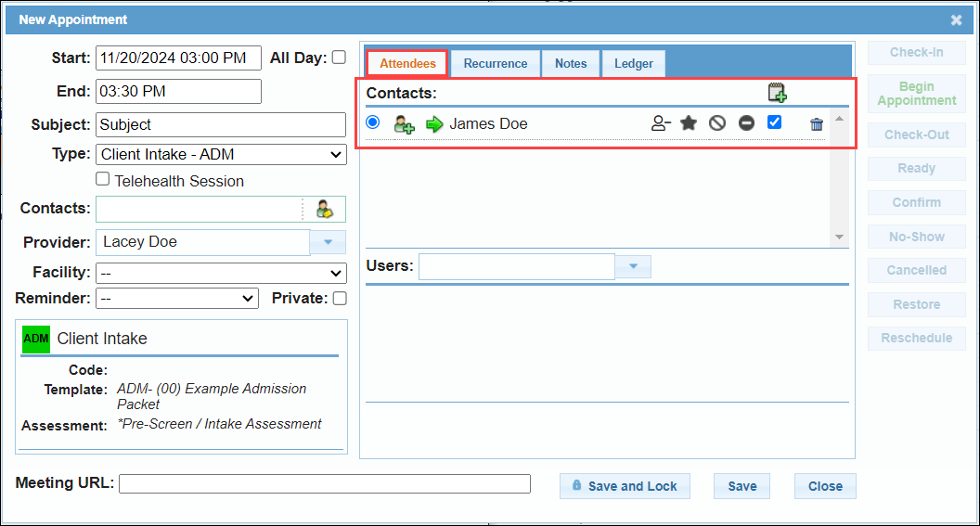The image size is (980, 526).
Task: Click the Check-Out button
Action: 916,135
